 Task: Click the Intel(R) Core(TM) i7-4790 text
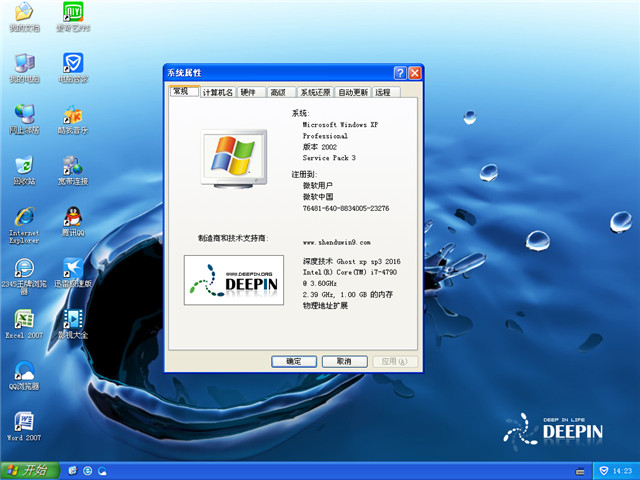pyautogui.click(x=349, y=272)
